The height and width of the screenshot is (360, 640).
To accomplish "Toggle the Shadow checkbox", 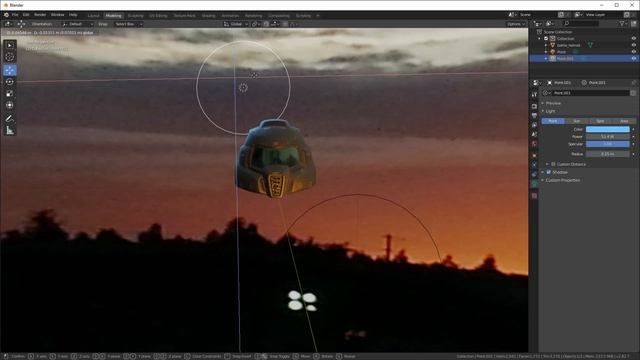I will coord(549,172).
